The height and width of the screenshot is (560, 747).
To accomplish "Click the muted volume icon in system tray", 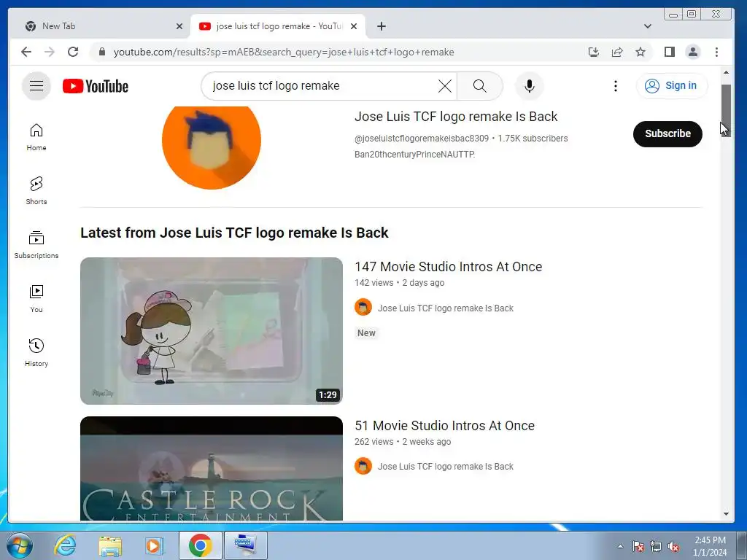I will pos(673,547).
